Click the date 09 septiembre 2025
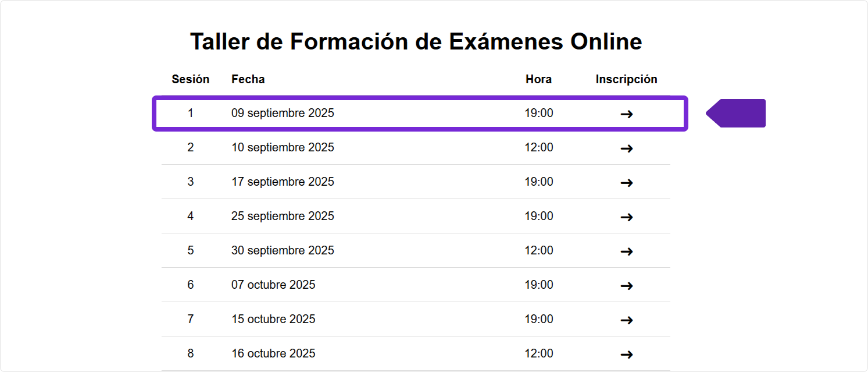The height and width of the screenshot is (372, 868). tap(283, 113)
